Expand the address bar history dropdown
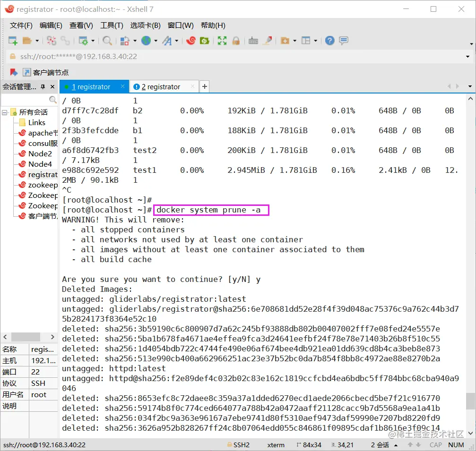 [x=467, y=57]
